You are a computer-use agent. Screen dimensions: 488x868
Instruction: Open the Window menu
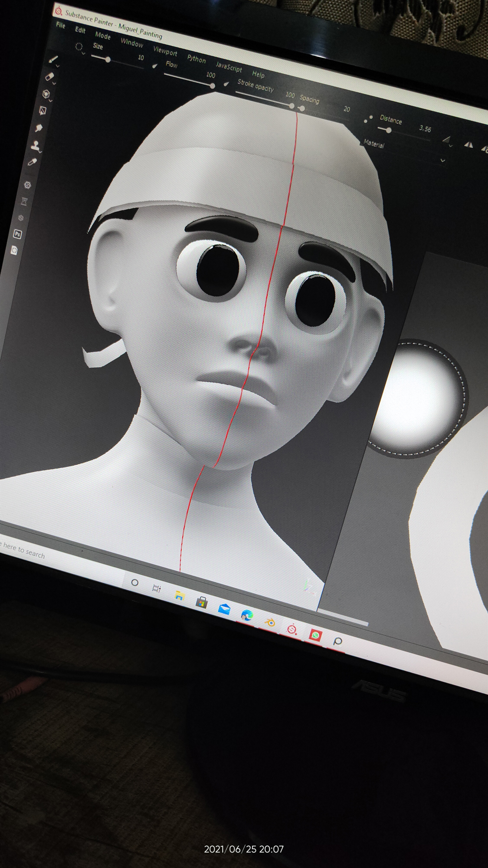tap(132, 43)
